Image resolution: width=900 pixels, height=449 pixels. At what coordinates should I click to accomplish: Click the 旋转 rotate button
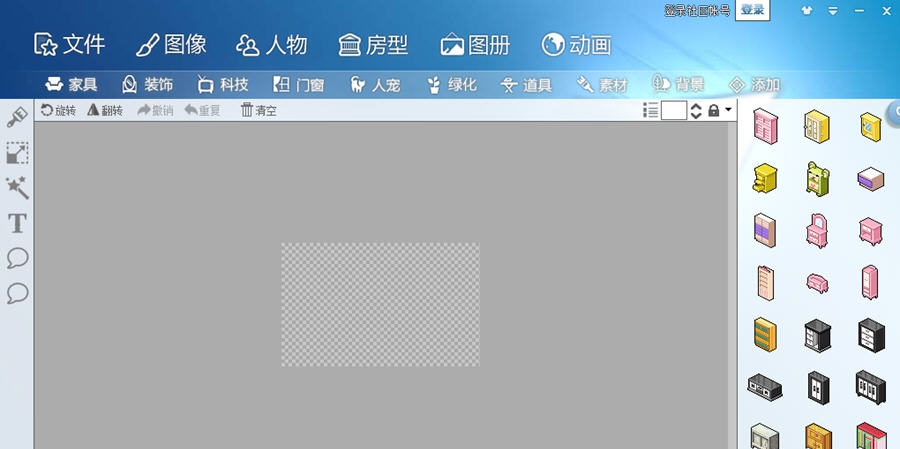(x=58, y=110)
